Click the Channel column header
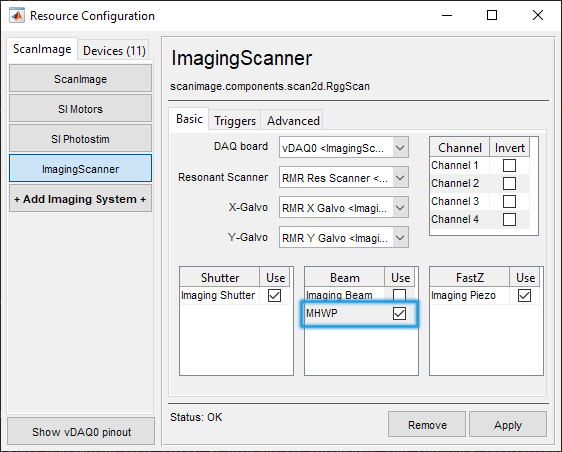This screenshot has height=452, width=562. click(460, 148)
